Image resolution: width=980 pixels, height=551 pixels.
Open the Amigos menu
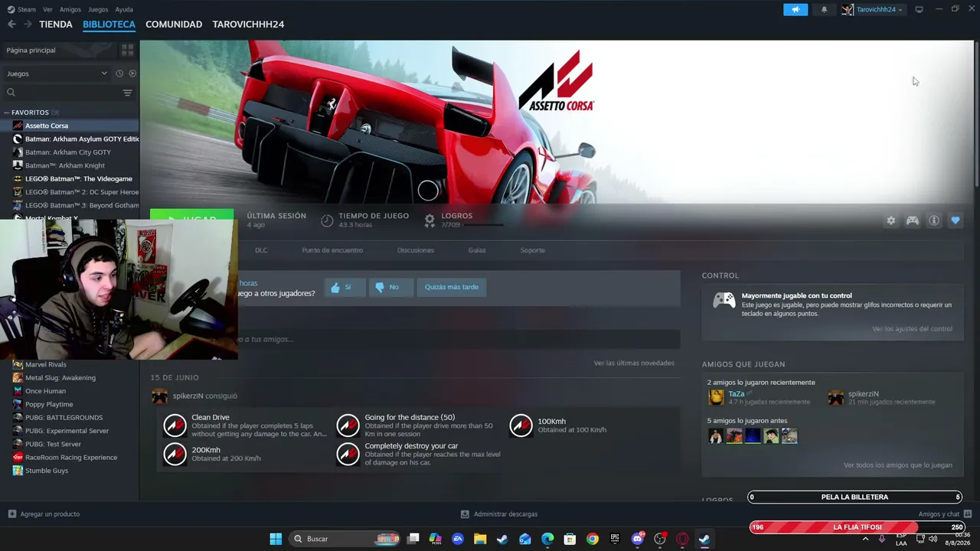[70, 9]
